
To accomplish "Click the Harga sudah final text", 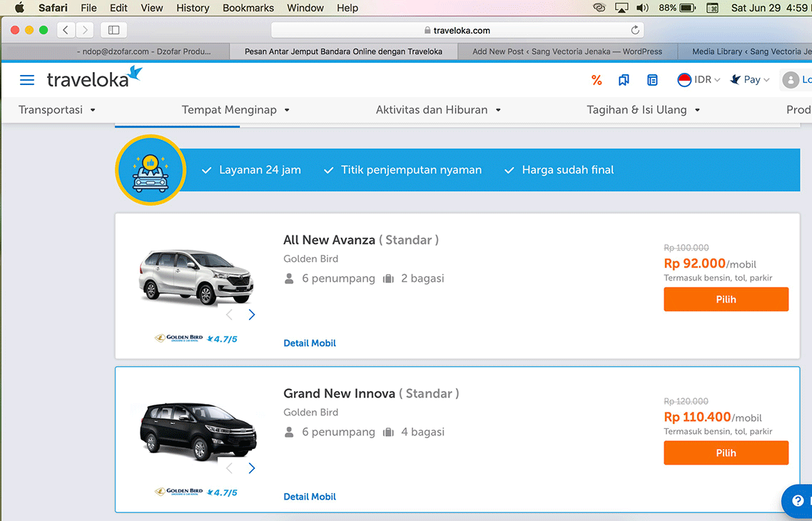I will [567, 170].
